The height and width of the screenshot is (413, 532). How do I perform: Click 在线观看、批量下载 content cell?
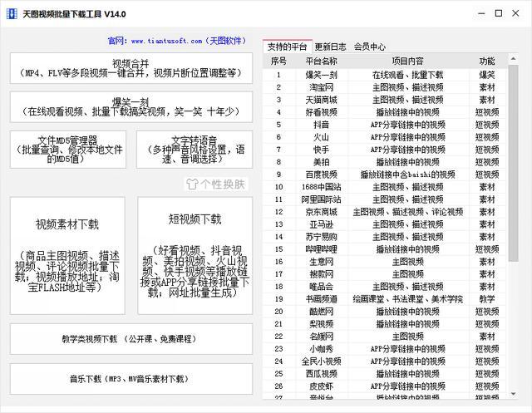[x=408, y=75]
